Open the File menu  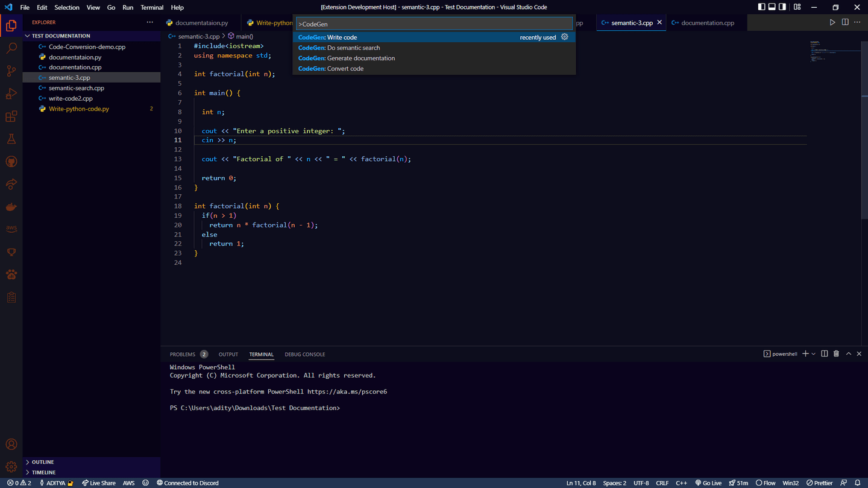coord(25,7)
